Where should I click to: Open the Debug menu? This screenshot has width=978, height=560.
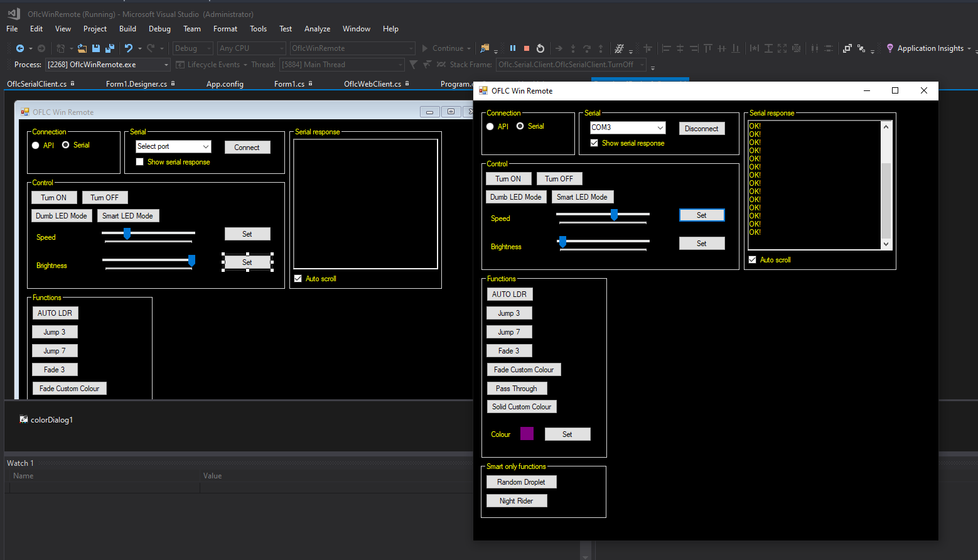(159, 29)
